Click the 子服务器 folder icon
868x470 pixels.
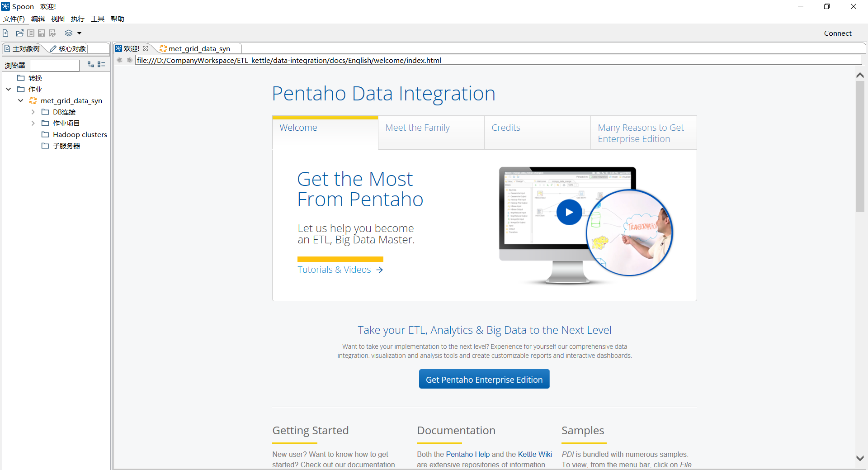click(45, 146)
